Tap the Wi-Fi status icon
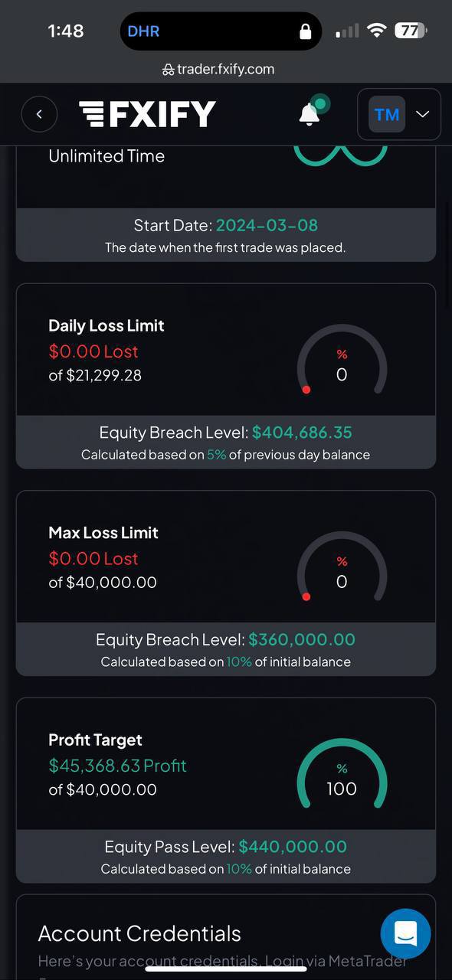This screenshot has height=980, width=452. (376, 31)
